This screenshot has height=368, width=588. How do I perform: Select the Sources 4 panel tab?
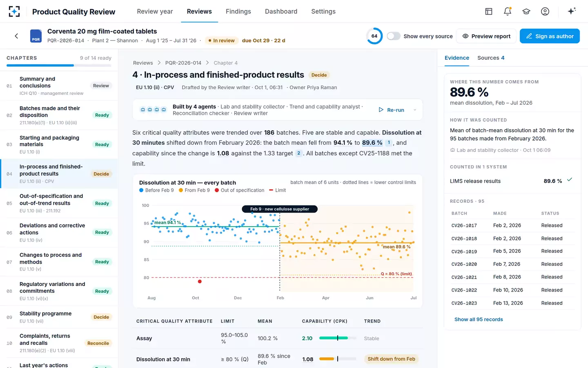(491, 58)
